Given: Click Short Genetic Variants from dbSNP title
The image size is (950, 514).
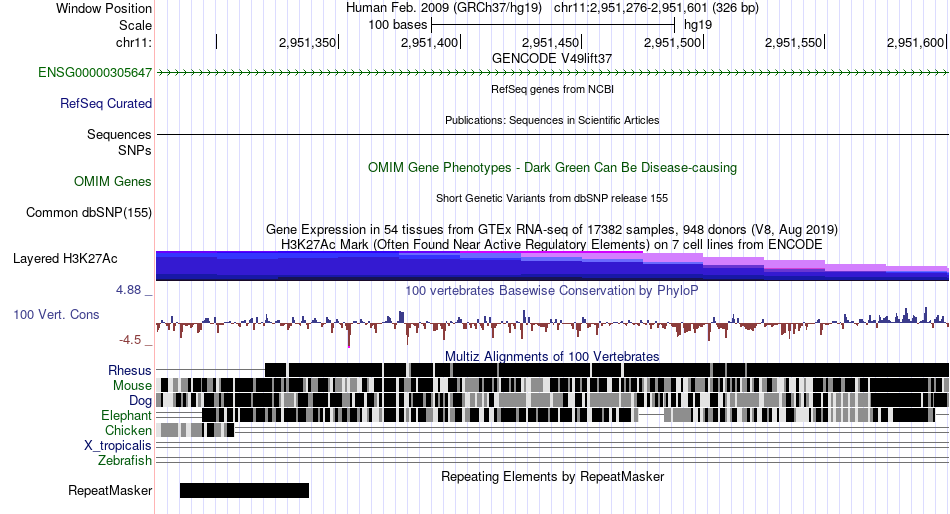Looking at the screenshot, I should coord(552,198).
